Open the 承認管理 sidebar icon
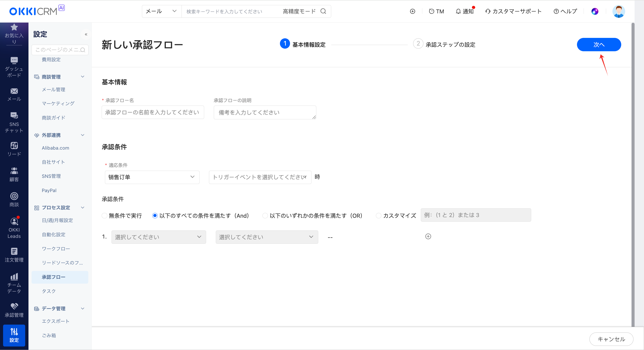The height and width of the screenshot is (350, 644). (x=14, y=306)
